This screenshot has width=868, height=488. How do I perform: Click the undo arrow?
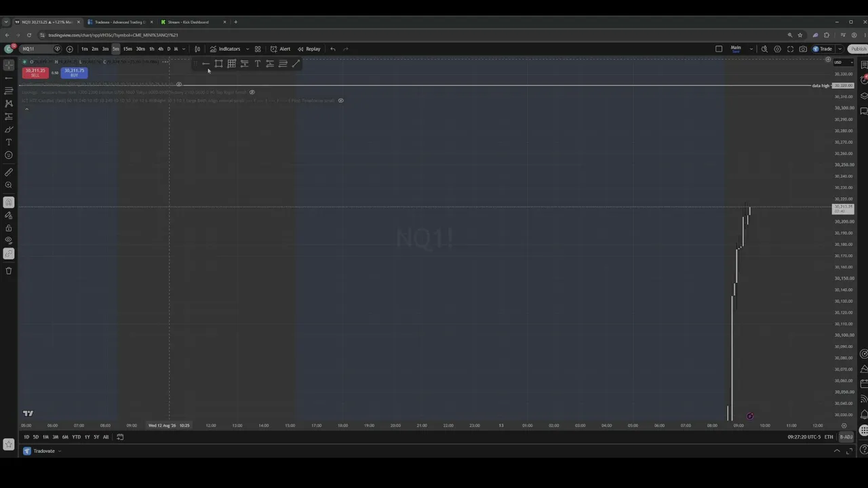(x=333, y=49)
